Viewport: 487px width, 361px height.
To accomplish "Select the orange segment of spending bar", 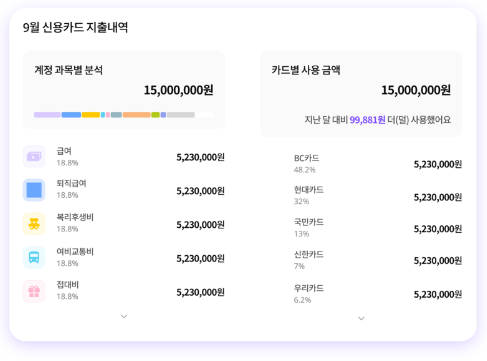I will pyautogui.click(x=136, y=115).
